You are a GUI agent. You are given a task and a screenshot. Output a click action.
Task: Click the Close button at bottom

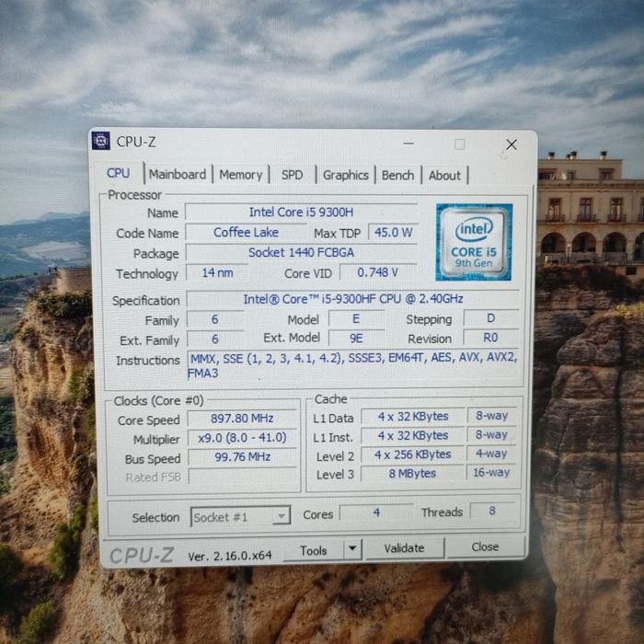[485, 547]
